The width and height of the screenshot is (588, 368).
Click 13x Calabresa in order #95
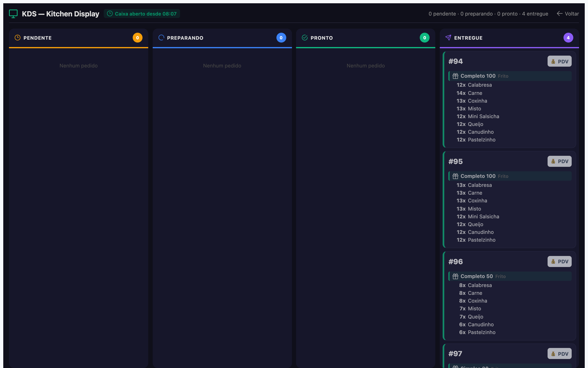pos(474,185)
